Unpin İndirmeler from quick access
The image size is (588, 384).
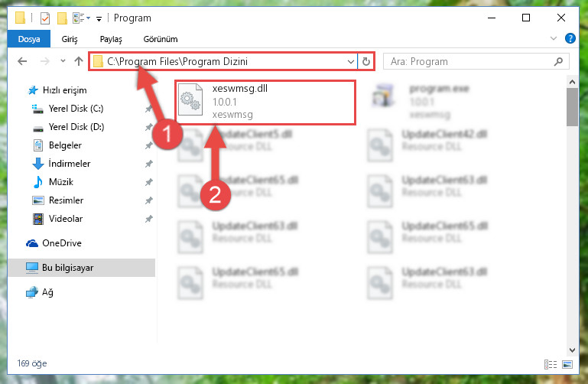click(x=149, y=164)
